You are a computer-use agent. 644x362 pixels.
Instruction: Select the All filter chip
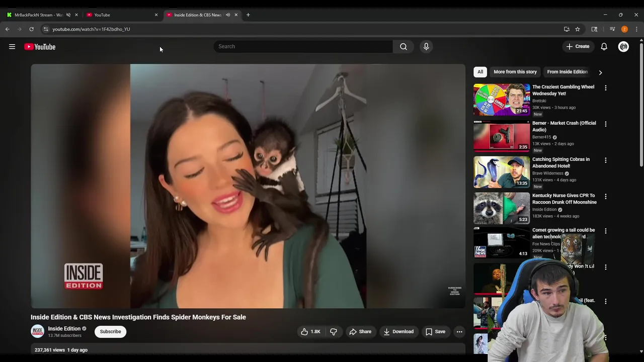click(480, 72)
